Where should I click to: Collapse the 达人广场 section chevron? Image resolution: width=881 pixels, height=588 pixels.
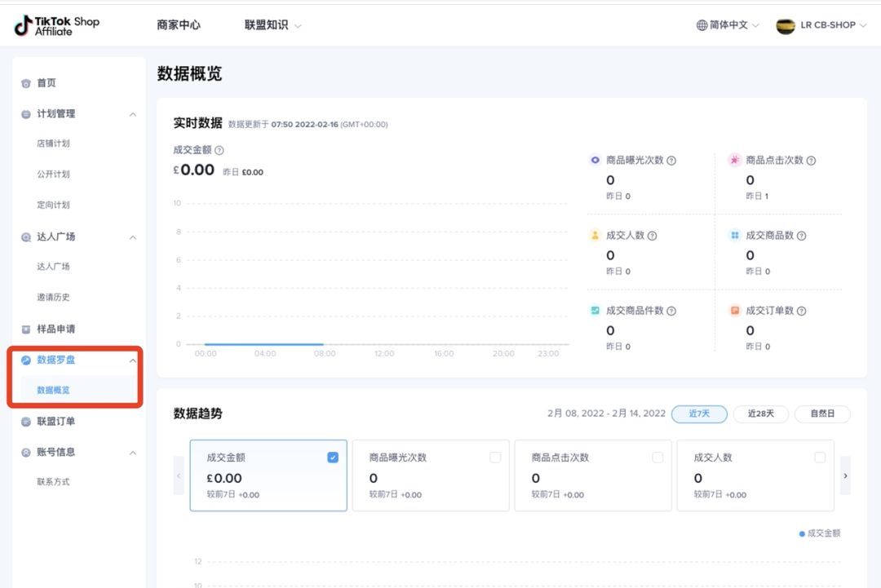[133, 237]
